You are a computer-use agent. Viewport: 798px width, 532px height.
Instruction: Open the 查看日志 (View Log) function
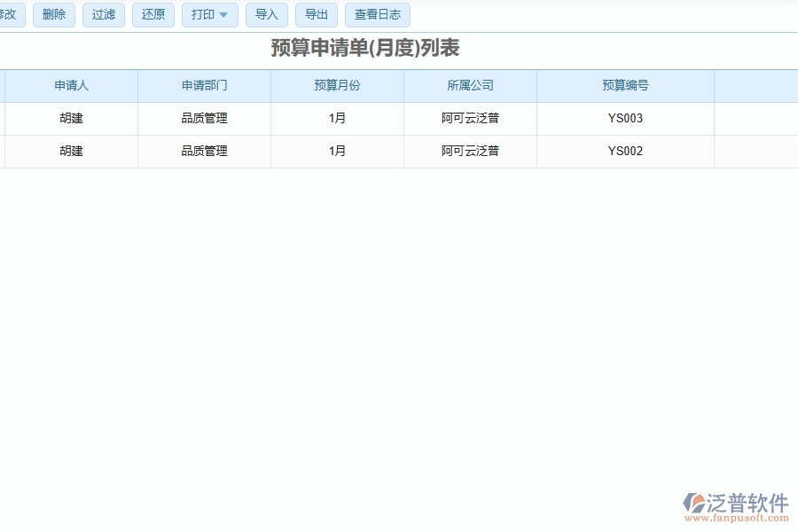(378, 14)
